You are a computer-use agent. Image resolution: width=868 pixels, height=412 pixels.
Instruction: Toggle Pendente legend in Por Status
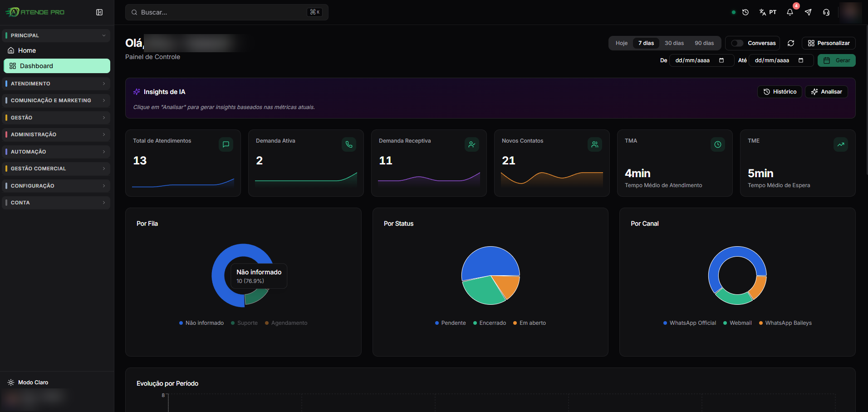tap(451, 323)
